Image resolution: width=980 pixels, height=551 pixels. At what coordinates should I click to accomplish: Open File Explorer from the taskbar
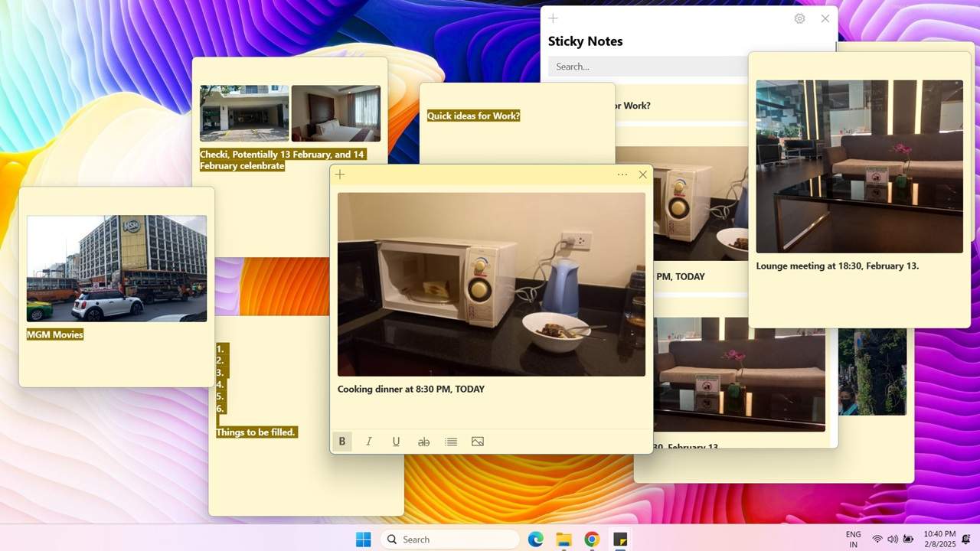[x=563, y=539]
